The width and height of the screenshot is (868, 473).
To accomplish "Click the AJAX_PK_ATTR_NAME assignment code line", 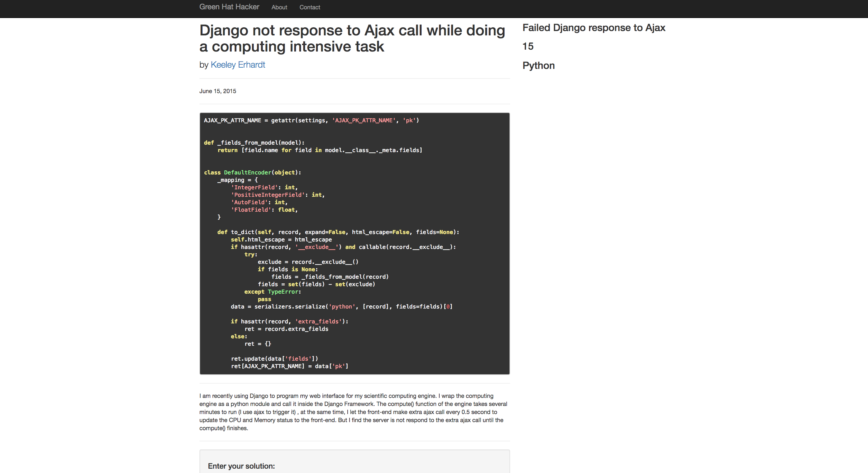I will click(311, 120).
